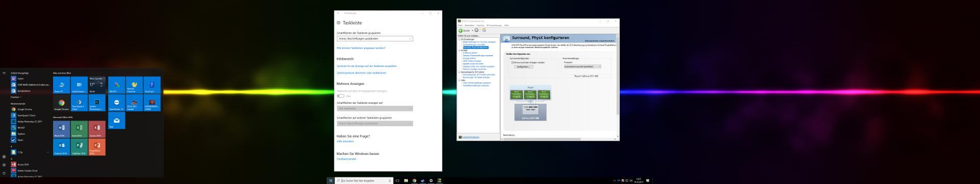Launch the Adobe Photoshop tile

point(97,103)
